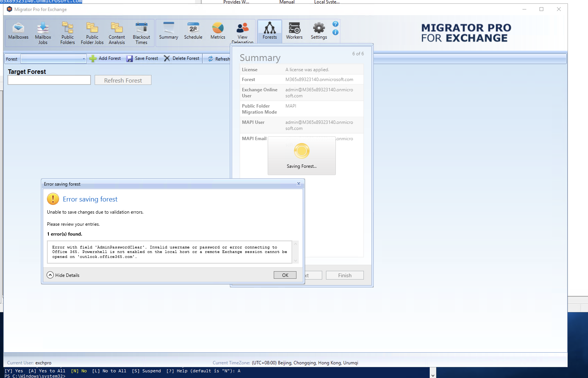588x378 pixels.
Task: Open View Delegation
Action: click(x=242, y=33)
